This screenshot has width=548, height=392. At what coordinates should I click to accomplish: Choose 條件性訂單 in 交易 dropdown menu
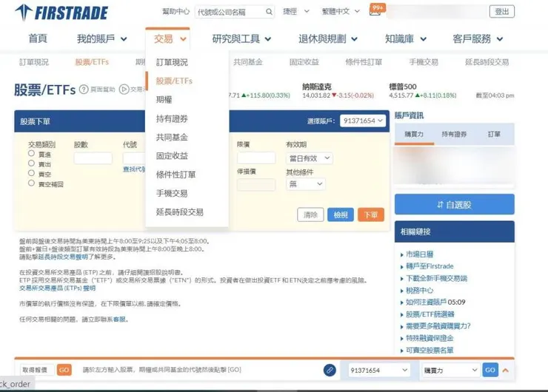tap(176, 175)
